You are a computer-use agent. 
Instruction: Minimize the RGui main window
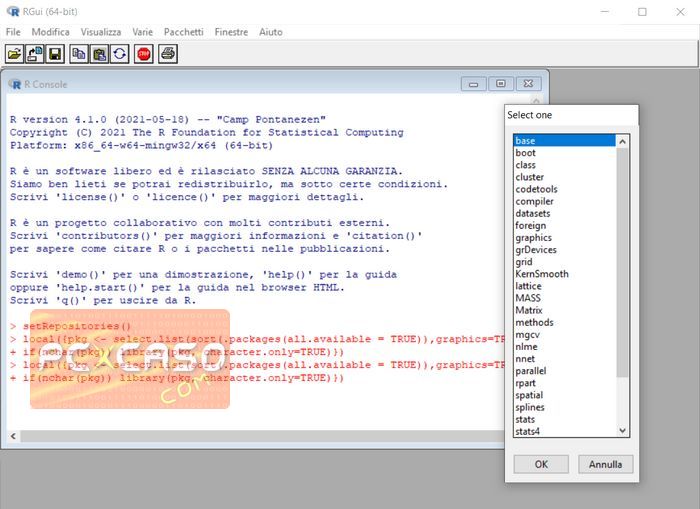click(605, 12)
